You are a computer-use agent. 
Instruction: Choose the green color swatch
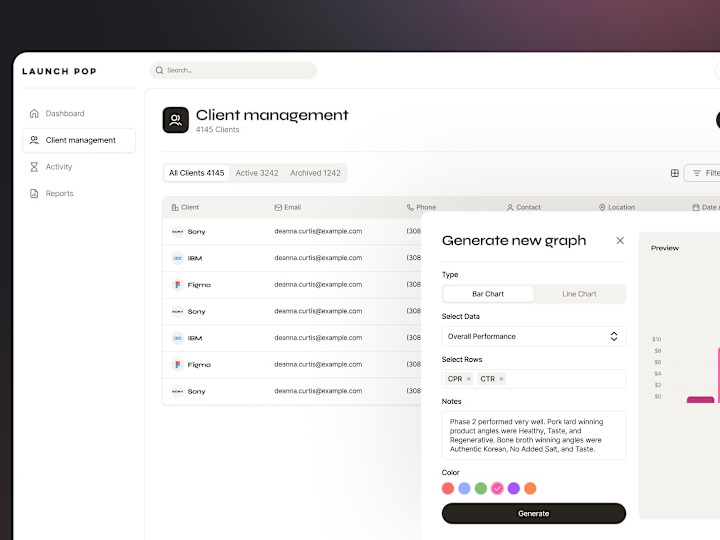(481, 488)
